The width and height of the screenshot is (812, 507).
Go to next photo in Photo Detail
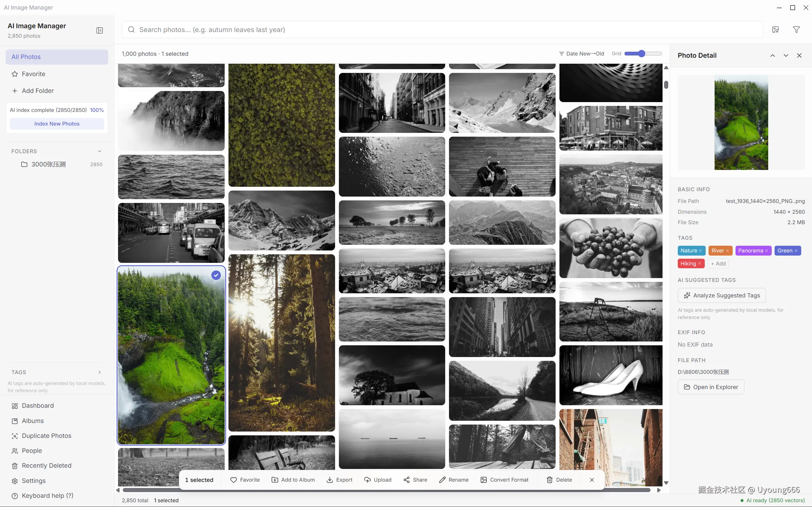click(786, 55)
